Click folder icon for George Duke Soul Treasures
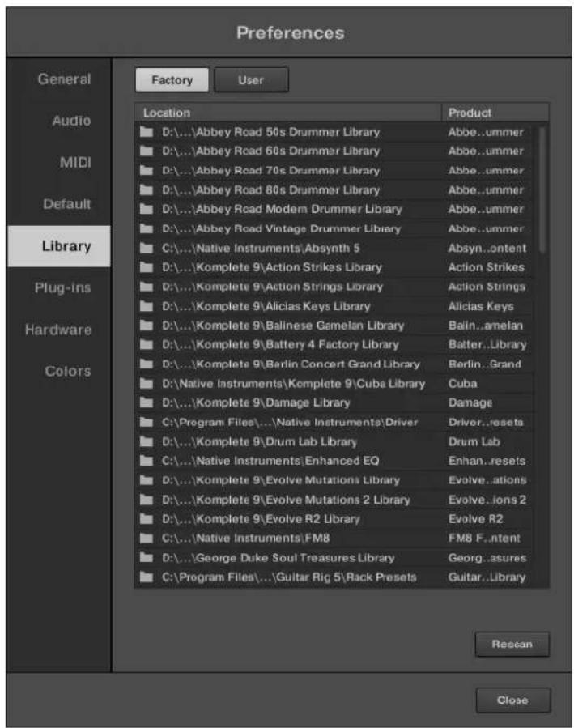 point(147,558)
